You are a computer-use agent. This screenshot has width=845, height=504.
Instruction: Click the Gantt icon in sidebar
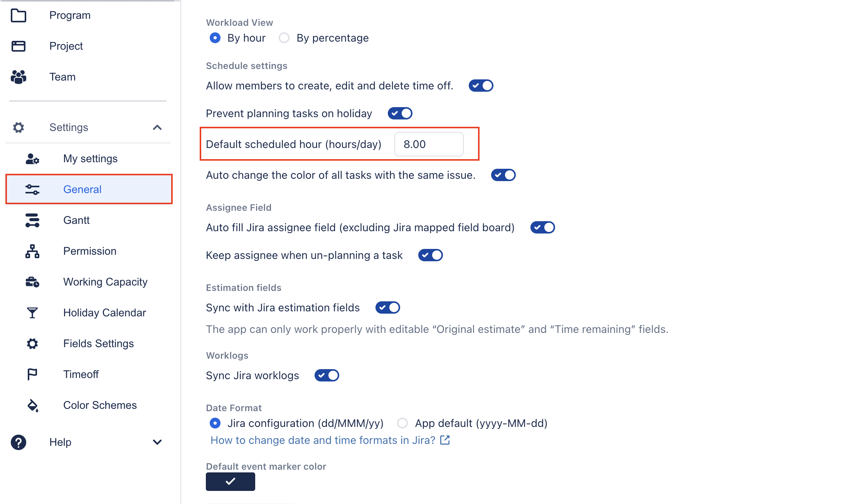point(32,220)
